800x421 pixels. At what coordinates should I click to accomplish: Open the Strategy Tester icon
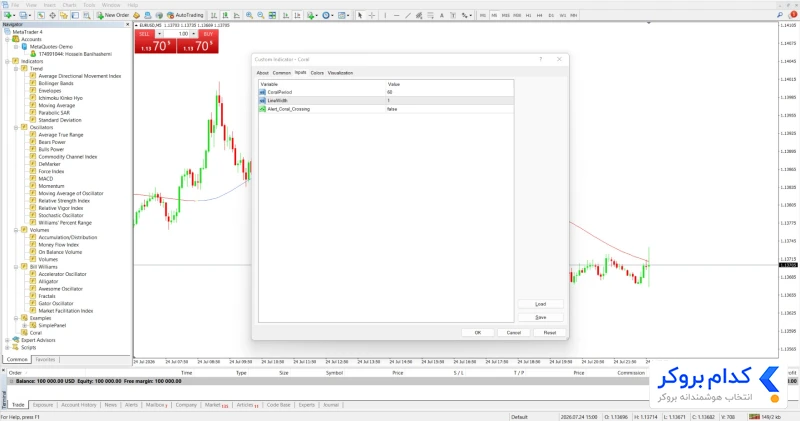click(x=87, y=15)
